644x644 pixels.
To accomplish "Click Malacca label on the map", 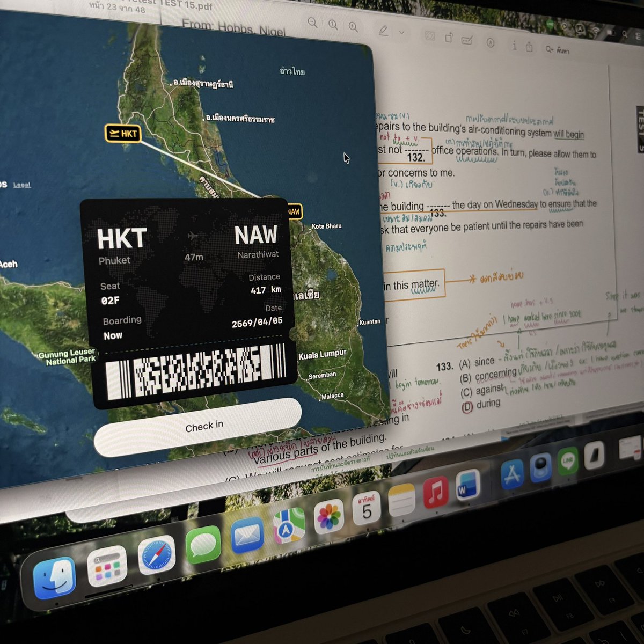I will pos(332,396).
